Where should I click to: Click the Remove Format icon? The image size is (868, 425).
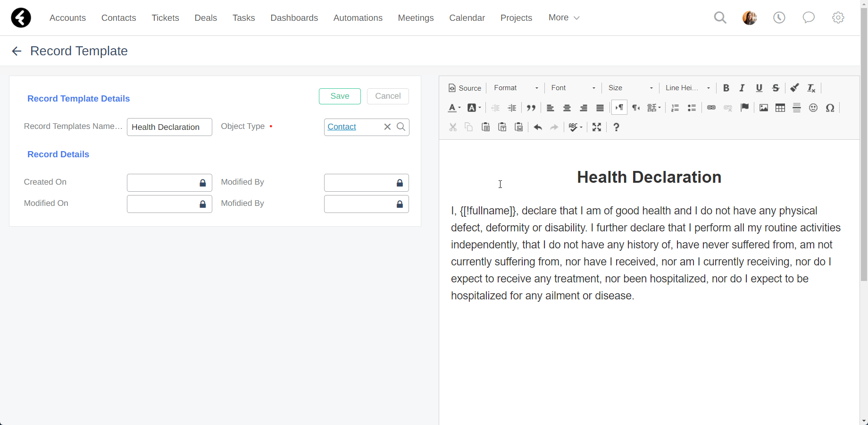point(811,88)
